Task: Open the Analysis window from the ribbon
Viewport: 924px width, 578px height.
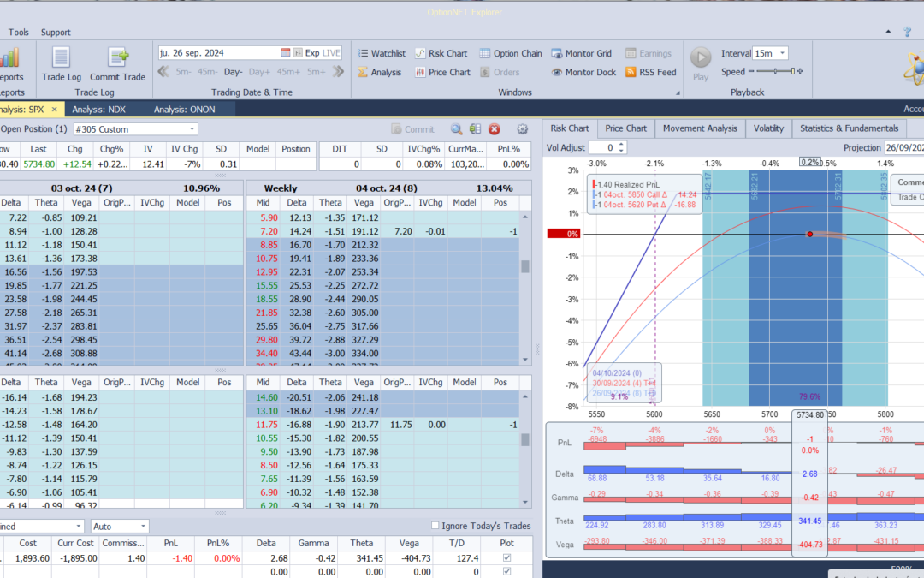Action: click(x=380, y=72)
